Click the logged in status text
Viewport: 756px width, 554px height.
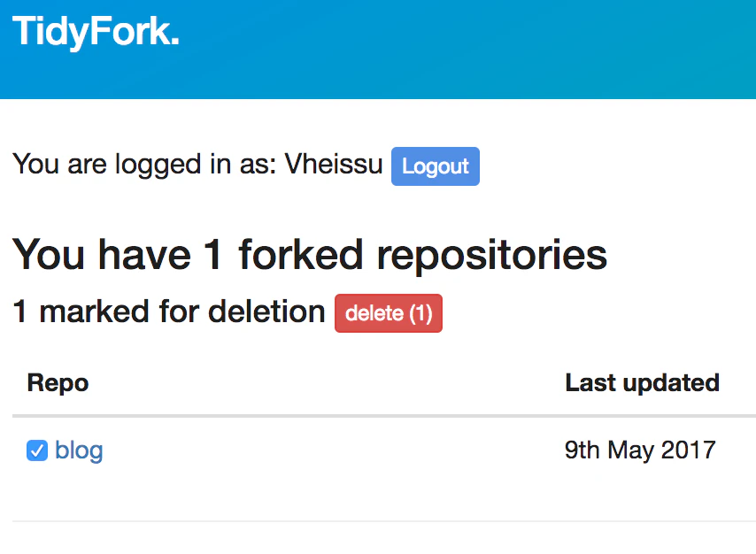(195, 165)
